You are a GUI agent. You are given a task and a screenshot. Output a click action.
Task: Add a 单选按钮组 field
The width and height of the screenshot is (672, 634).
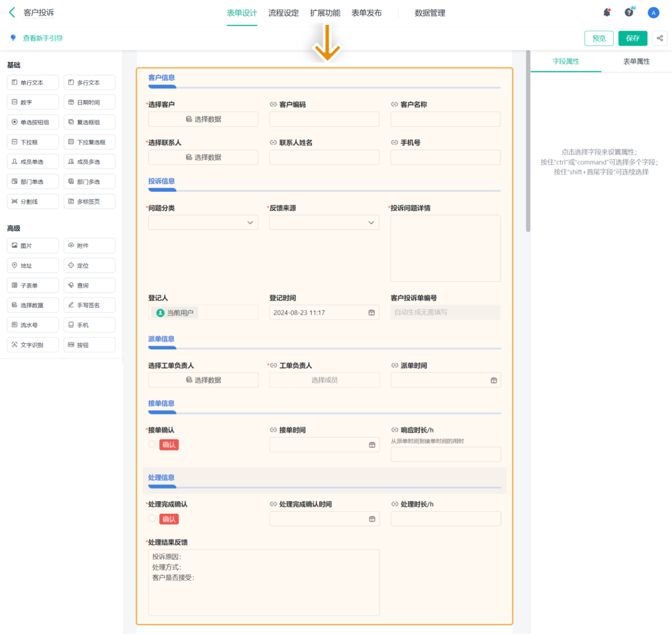point(33,122)
